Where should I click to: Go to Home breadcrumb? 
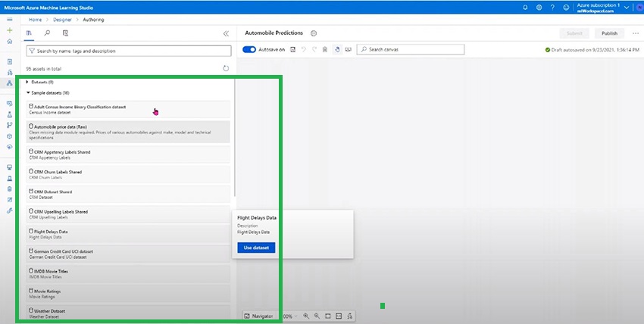click(35, 20)
